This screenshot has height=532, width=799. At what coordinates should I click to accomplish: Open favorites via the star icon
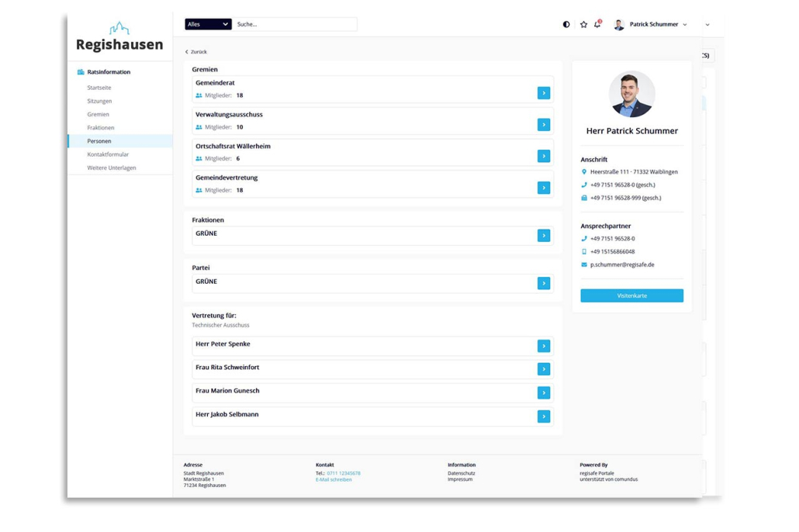(x=583, y=24)
